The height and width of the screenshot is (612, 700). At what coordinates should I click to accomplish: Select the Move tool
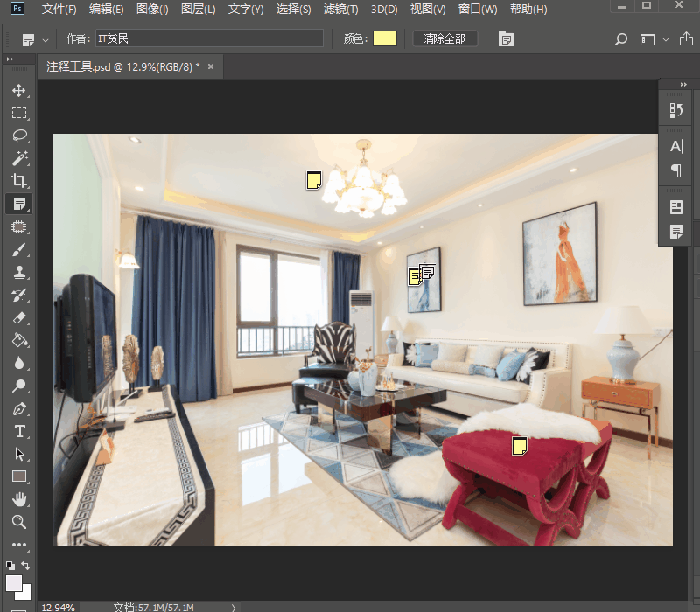point(19,90)
